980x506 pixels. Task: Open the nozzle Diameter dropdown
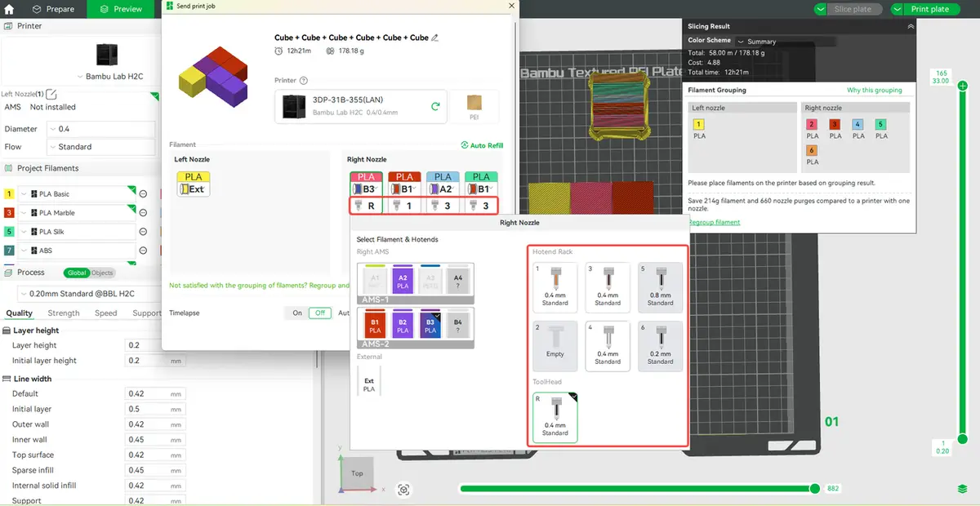(101, 129)
